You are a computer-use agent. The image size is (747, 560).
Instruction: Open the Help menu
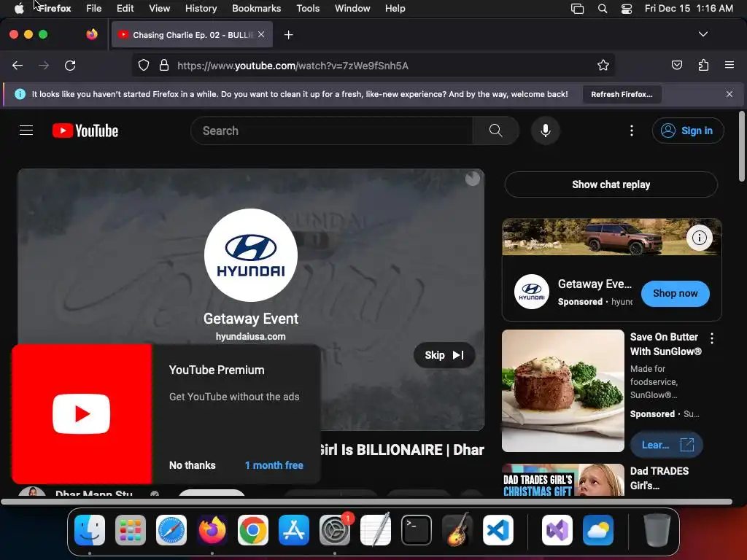[395, 8]
